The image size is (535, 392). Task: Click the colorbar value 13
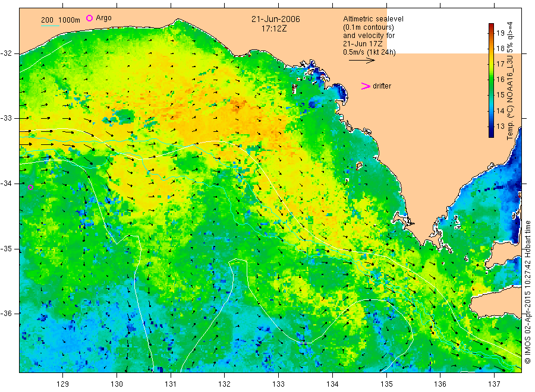[x=501, y=127]
